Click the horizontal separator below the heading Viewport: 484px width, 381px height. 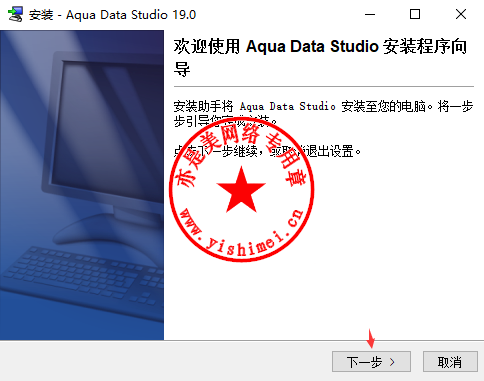click(x=324, y=86)
